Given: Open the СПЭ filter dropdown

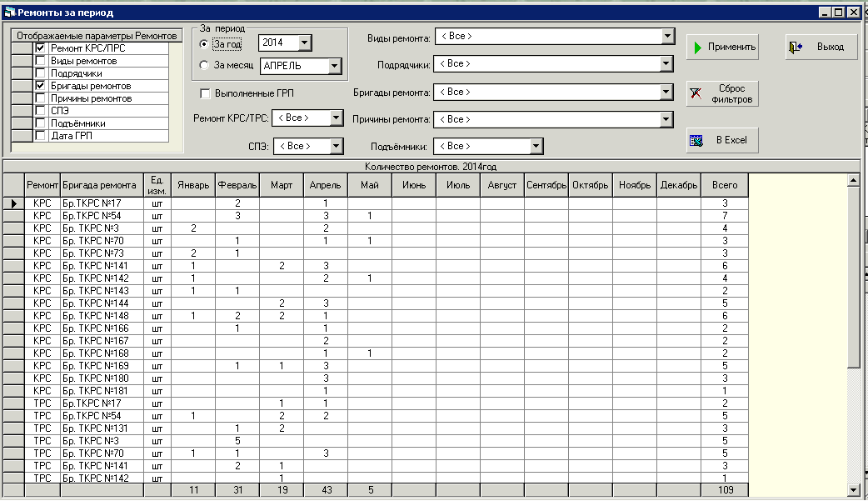Looking at the screenshot, I should click(x=336, y=147).
